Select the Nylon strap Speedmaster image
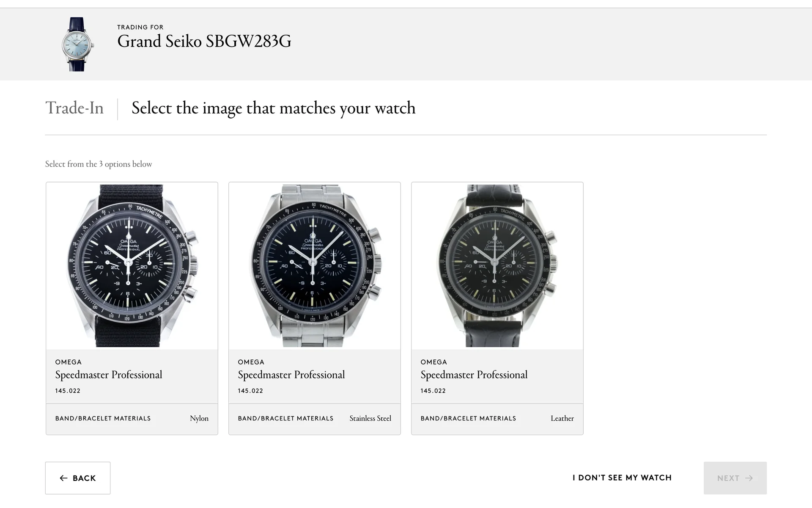 [132, 266]
